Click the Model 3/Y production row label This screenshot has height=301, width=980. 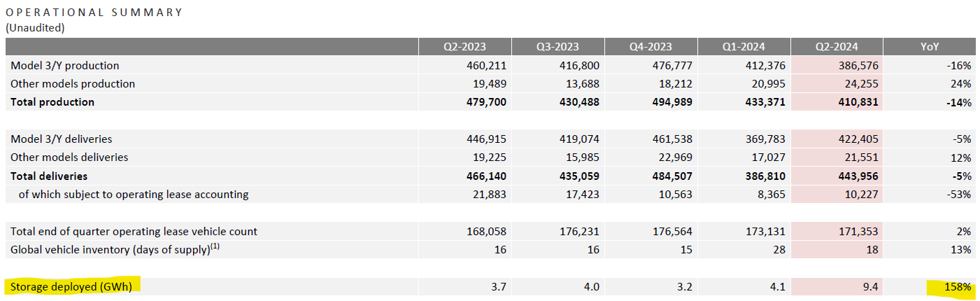tap(65, 66)
